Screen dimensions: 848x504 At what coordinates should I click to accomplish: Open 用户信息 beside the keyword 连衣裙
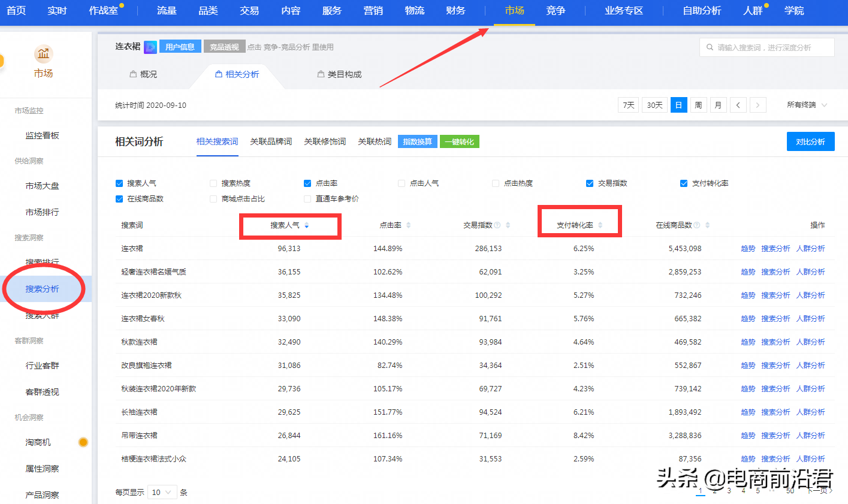180,46
